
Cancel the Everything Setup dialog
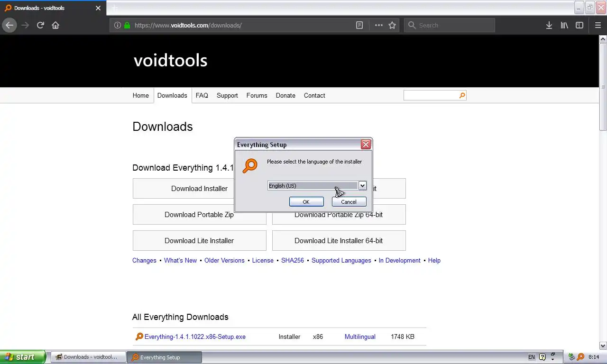pos(349,202)
